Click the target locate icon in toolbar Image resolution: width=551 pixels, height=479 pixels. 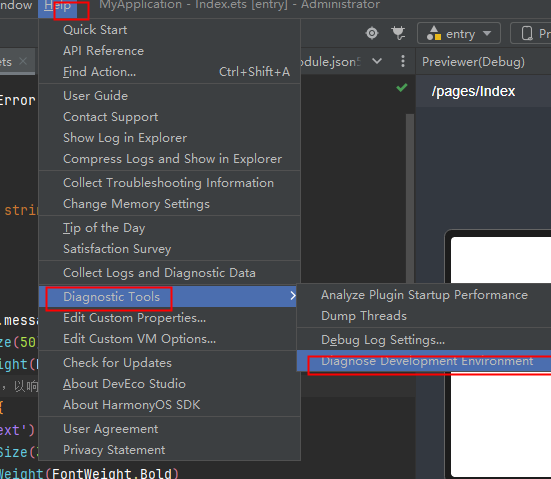(372, 33)
